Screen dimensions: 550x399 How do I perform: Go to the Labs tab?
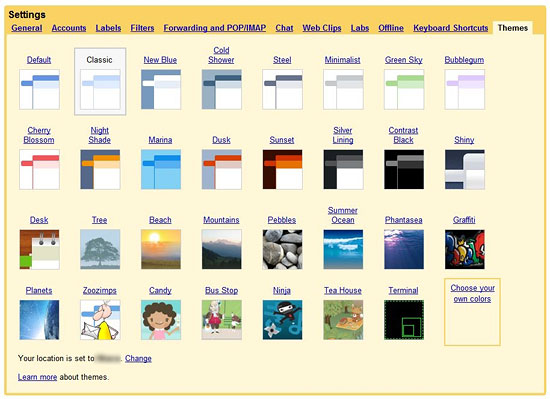click(360, 28)
